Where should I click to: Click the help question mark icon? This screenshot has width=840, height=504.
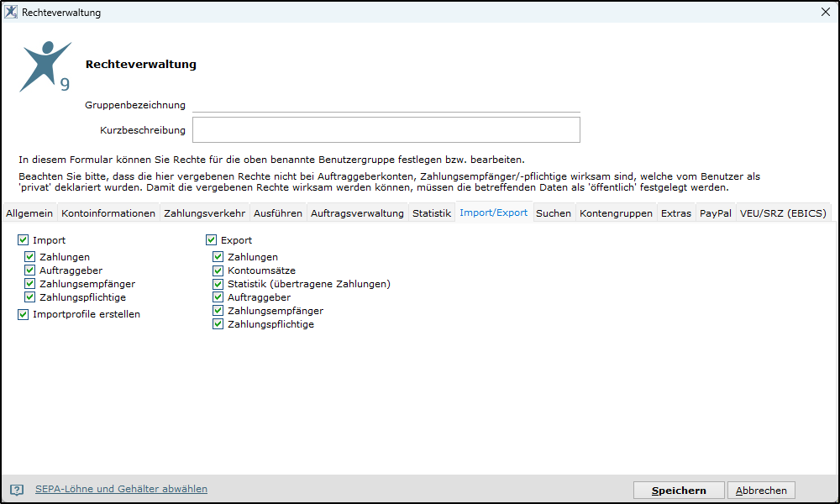17,490
